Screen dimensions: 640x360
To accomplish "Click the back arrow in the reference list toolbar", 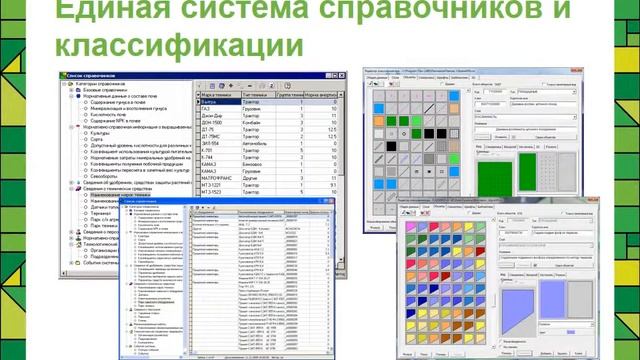I will 200,86.
